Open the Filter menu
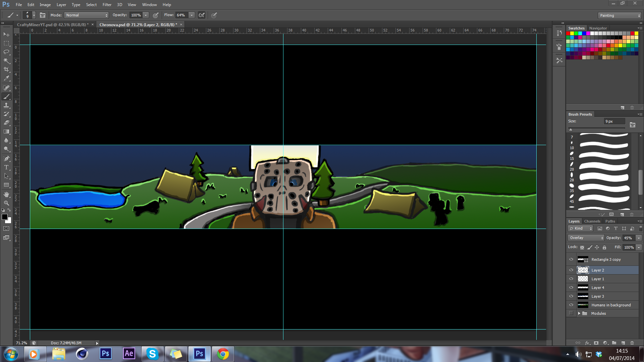This screenshot has width=644, height=362. pyautogui.click(x=107, y=5)
